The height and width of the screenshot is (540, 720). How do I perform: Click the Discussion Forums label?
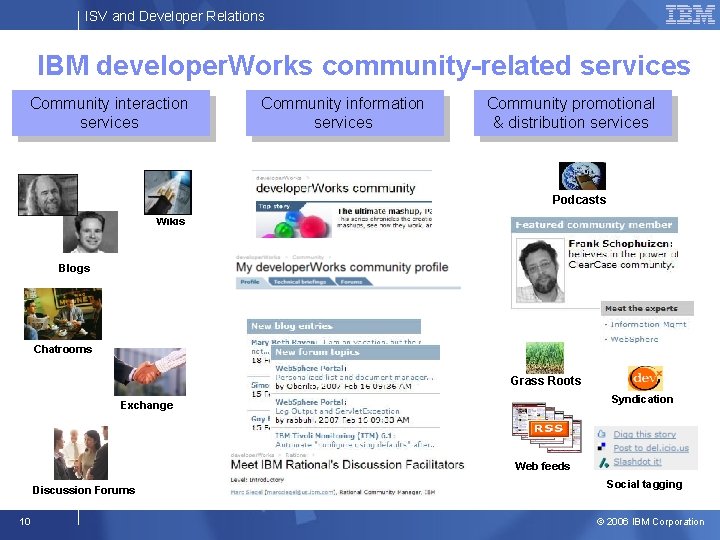coord(84,490)
